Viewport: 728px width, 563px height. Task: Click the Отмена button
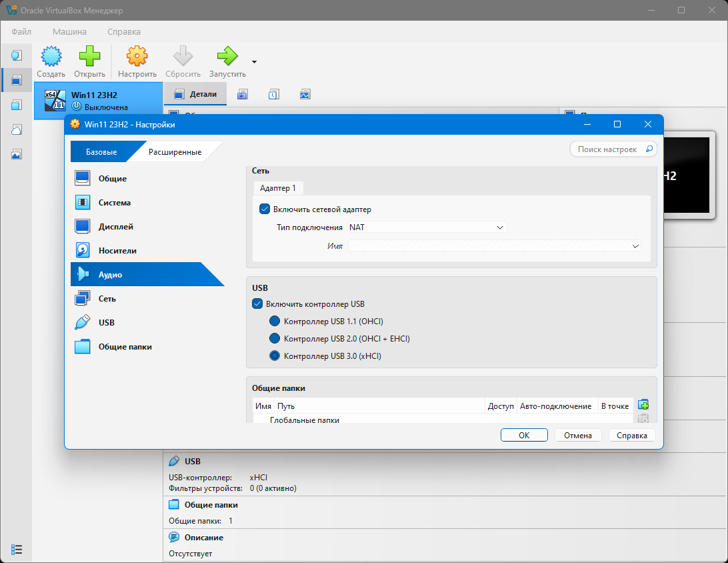pos(577,435)
